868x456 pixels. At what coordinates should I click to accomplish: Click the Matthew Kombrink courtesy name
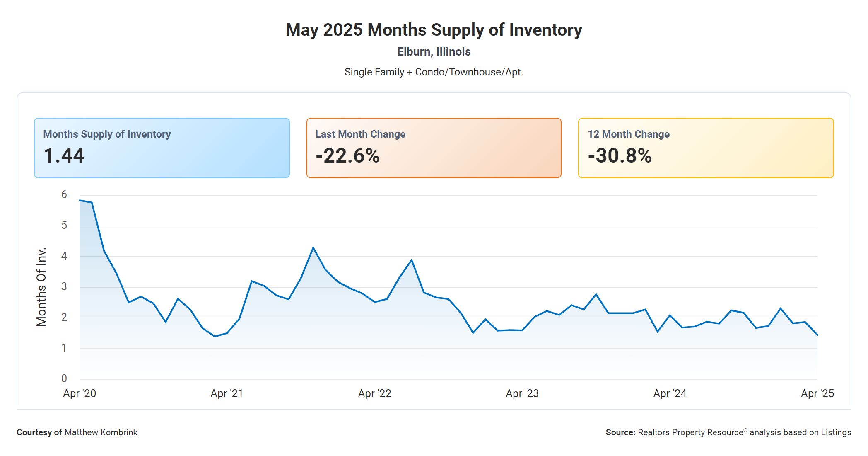point(101,432)
